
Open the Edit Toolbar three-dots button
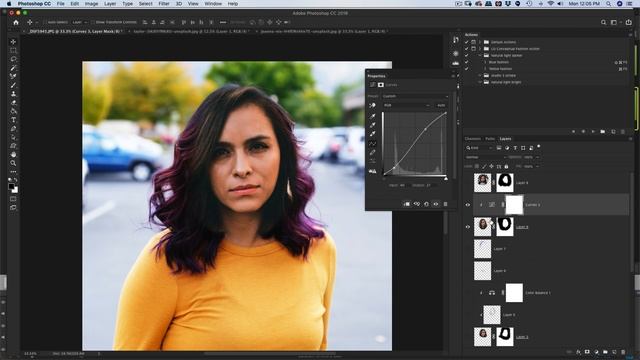(13, 171)
